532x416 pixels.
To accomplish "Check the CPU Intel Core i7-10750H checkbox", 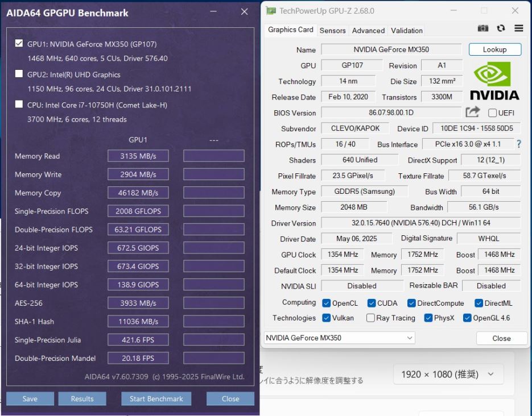I will (19, 105).
